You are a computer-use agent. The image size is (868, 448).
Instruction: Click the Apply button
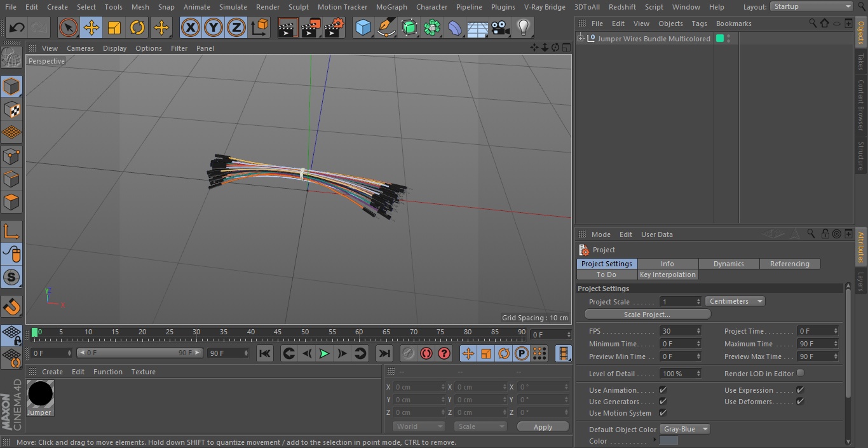coord(543,427)
